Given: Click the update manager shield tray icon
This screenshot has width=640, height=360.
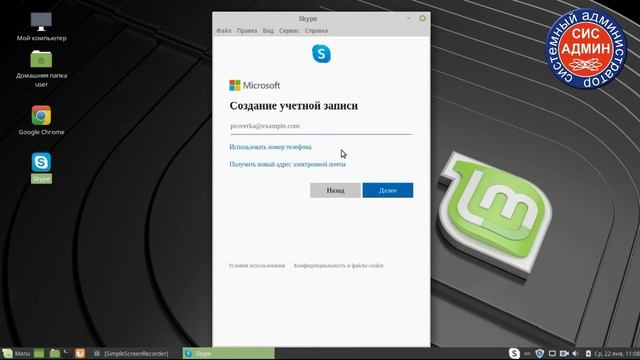Looking at the screenshot, I should click(x=540, y=353).
